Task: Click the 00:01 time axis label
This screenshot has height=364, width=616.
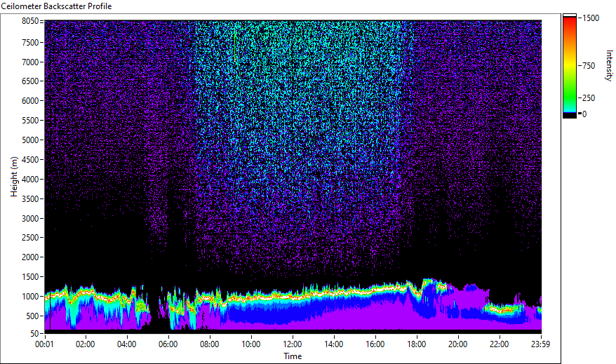Action: coord(44,344)
